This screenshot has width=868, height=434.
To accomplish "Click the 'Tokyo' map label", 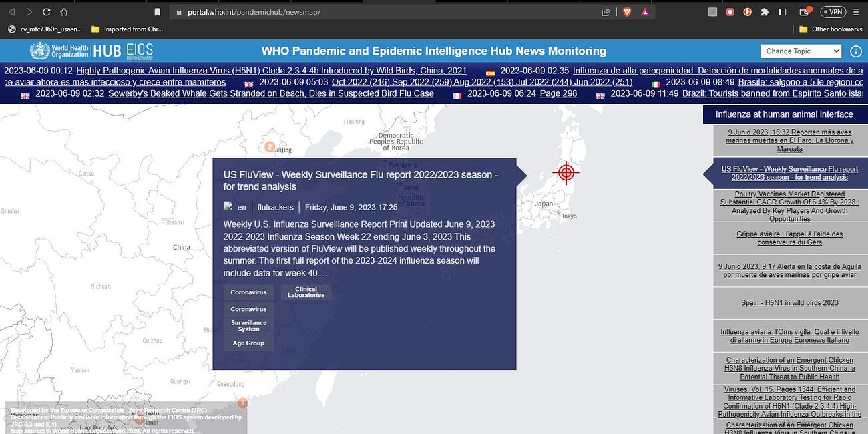I will click(x=569, y=216).
